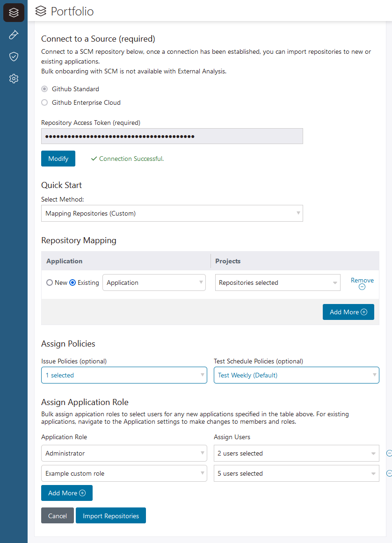Click the Modify button
Viewport: 392px width, 543px height.
point(58,159)
